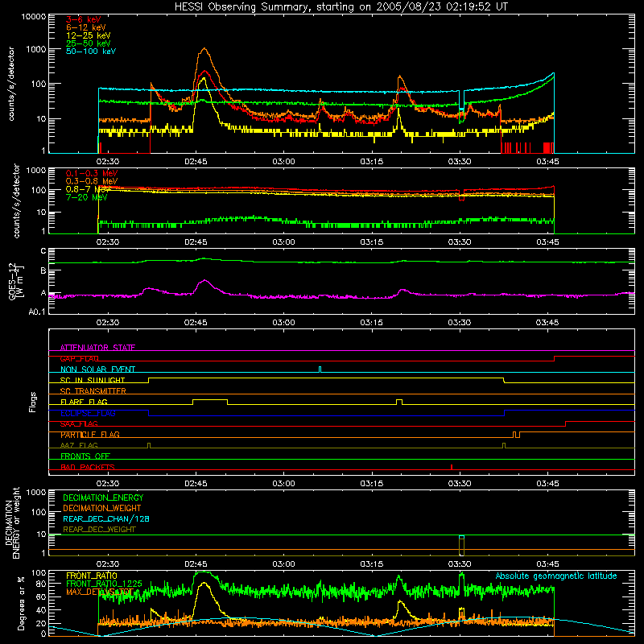Click the raised FLARE_FLAG segment near 02:47
Screen dimensions: 644x644
210,399
